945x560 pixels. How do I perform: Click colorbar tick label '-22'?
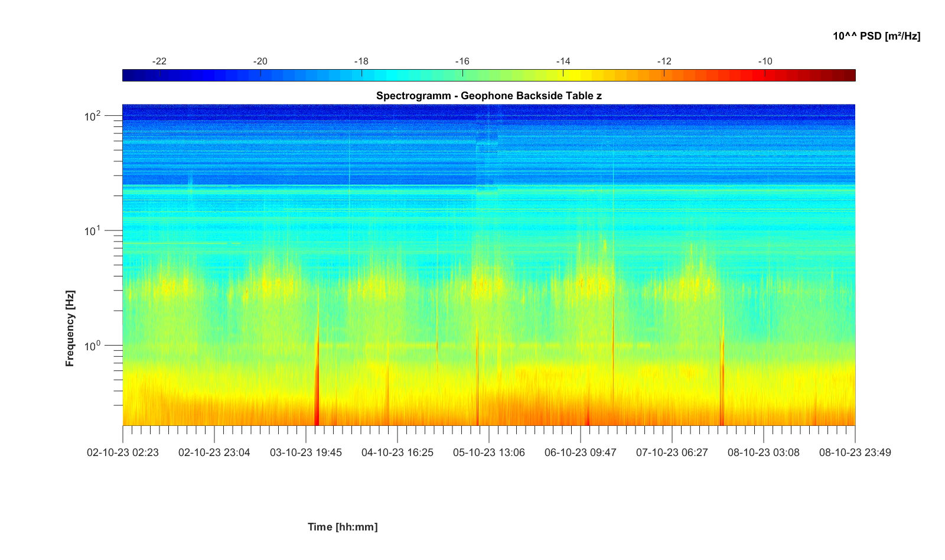coord(159,61)
